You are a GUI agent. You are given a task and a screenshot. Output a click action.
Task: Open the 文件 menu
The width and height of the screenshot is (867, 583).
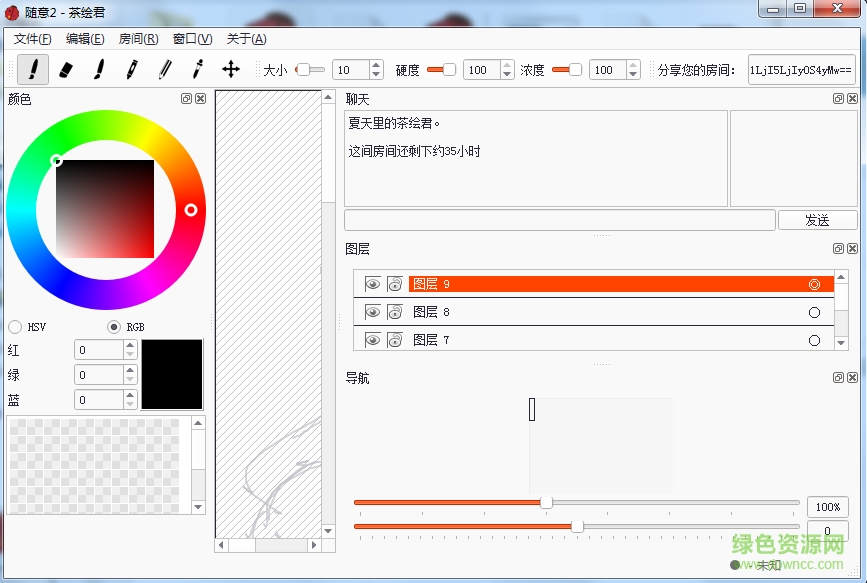tap(31, 38)
